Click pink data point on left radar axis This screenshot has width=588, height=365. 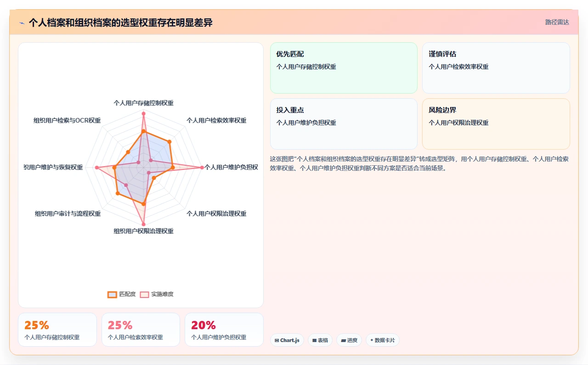[96, 168]
